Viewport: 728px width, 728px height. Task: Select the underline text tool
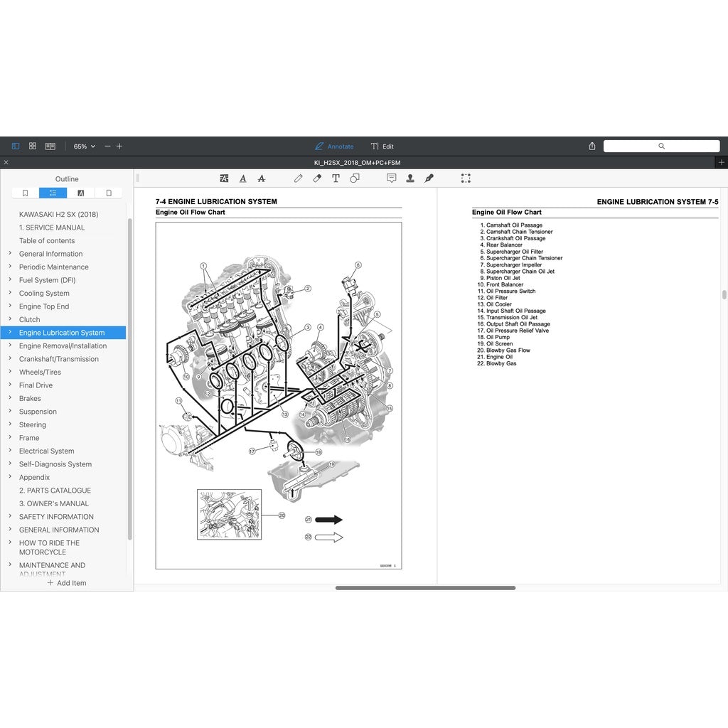242,178
